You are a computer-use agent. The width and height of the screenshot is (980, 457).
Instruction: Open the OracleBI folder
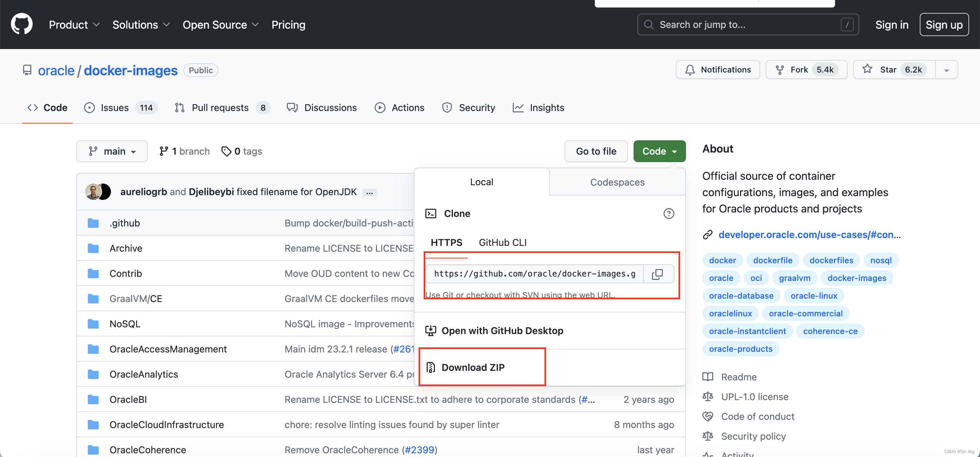(128, 399)
